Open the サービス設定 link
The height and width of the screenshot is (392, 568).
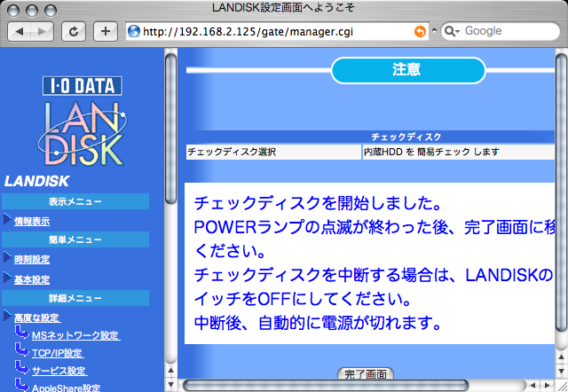click(x=59, y=371)
